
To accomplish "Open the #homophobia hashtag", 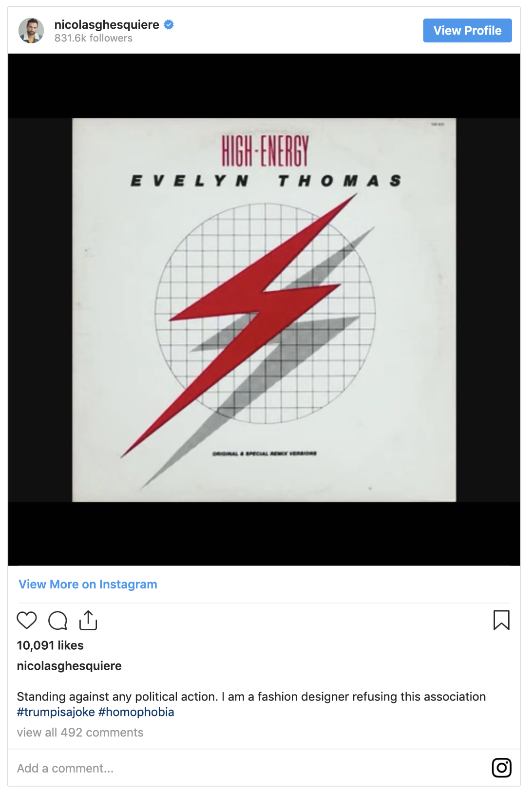I will (136, 712).
